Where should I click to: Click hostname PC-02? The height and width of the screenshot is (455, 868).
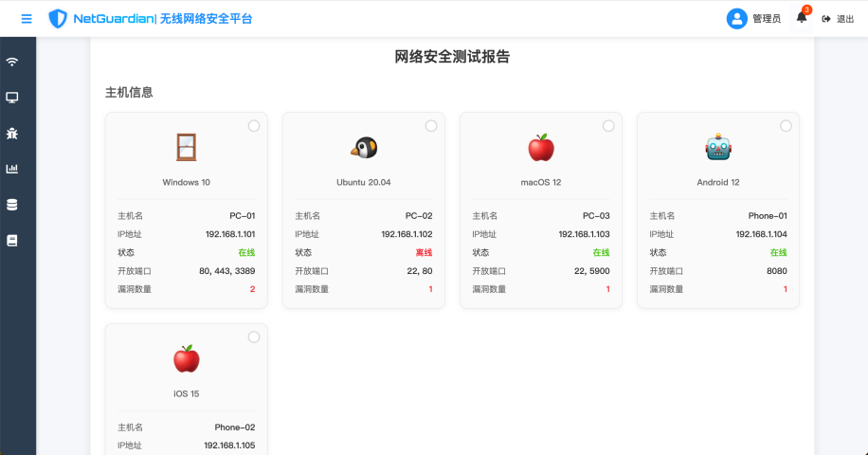coord(419,216)
